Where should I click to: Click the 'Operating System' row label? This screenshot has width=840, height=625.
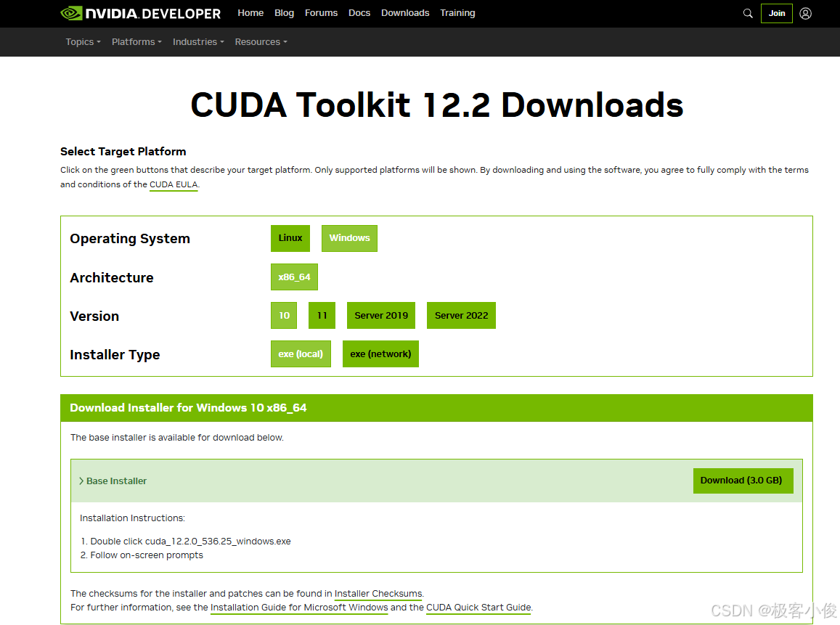pyautogui.click(x=130, y=239)
